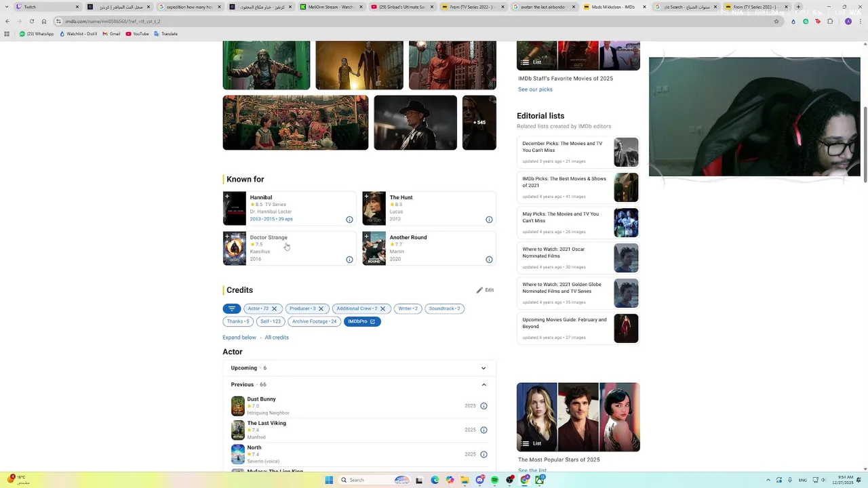
Task: Bookmark this page with the star icon
Action: pyautogui.click(x=776, y=21)
